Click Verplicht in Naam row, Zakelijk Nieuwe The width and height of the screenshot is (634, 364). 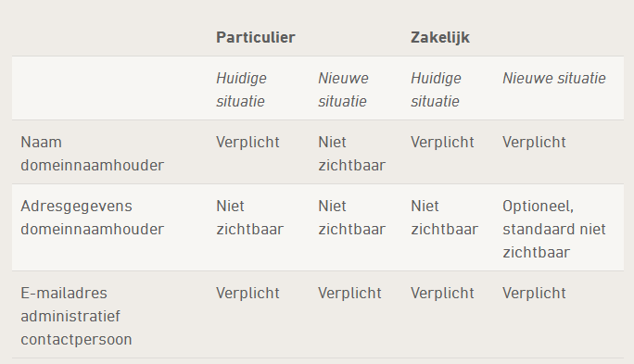coord(534,143)
